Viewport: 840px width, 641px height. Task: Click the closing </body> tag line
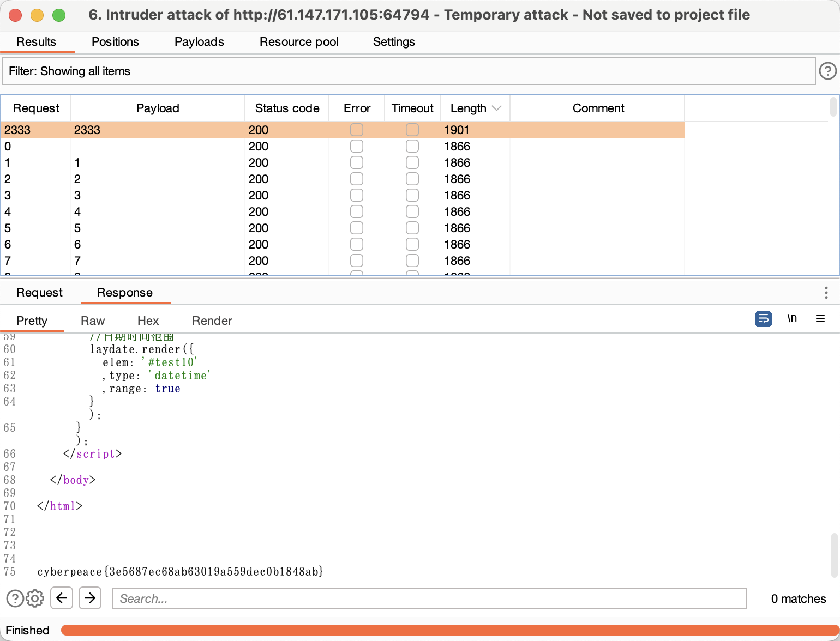pos(73,480)
